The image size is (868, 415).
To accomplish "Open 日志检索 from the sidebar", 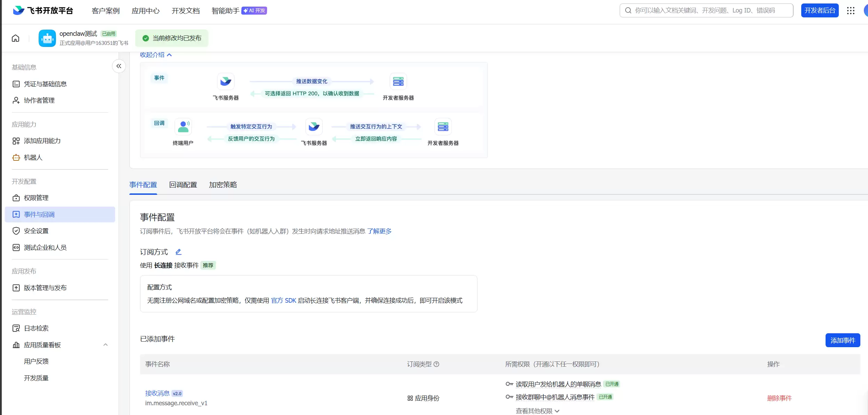I will [x=36, y=328].
